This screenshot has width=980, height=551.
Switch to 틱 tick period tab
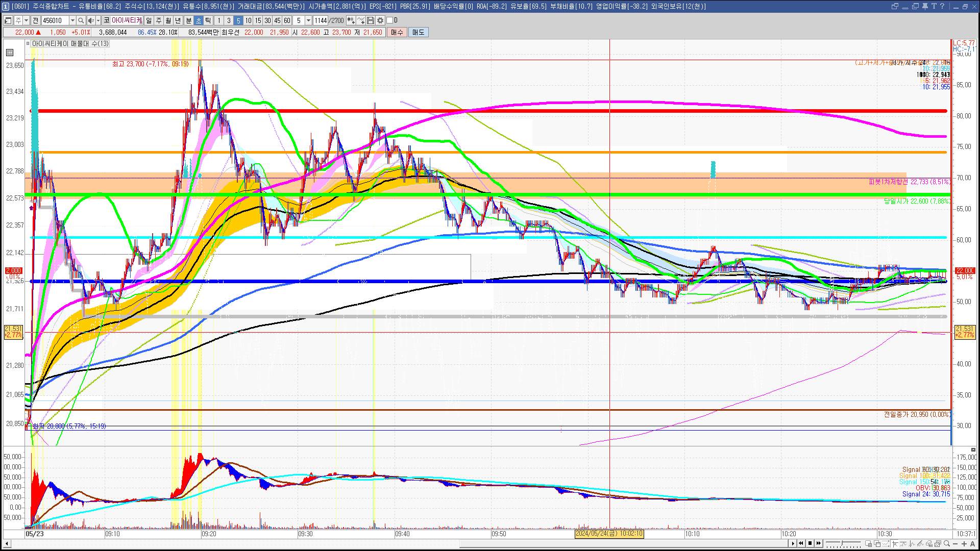pos(208,20)
